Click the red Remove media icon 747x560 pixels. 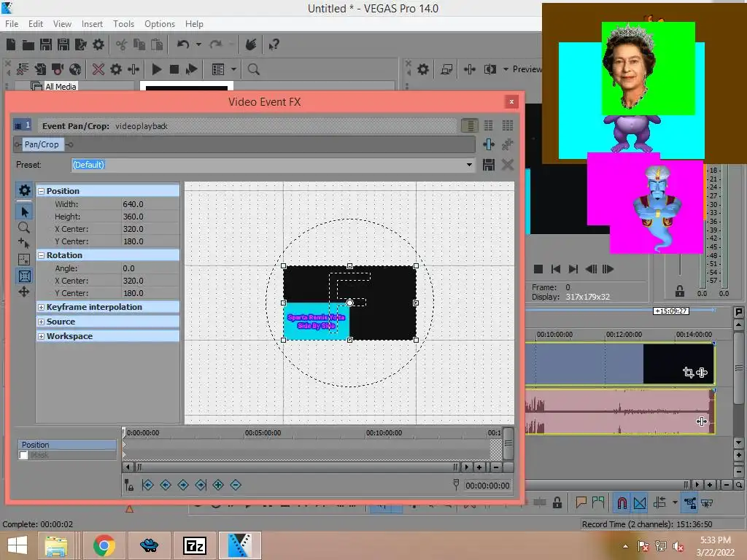(98, 69)
